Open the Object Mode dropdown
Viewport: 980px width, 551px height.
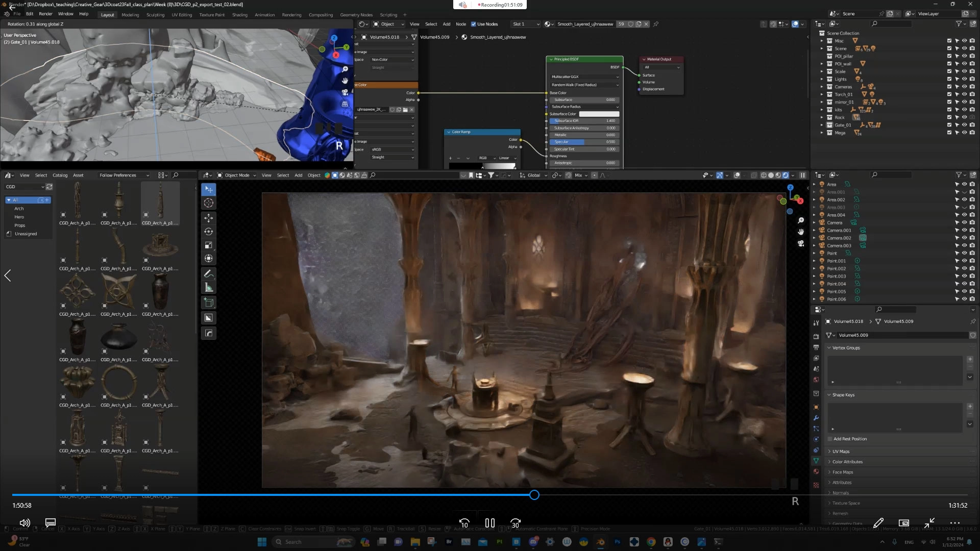(x=237, y=175)
